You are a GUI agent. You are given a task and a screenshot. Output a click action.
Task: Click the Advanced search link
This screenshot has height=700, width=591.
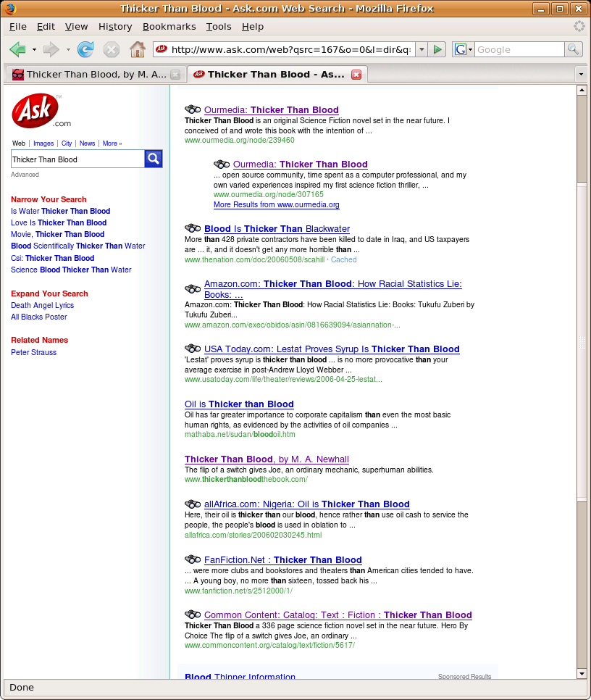coord(25,175)
